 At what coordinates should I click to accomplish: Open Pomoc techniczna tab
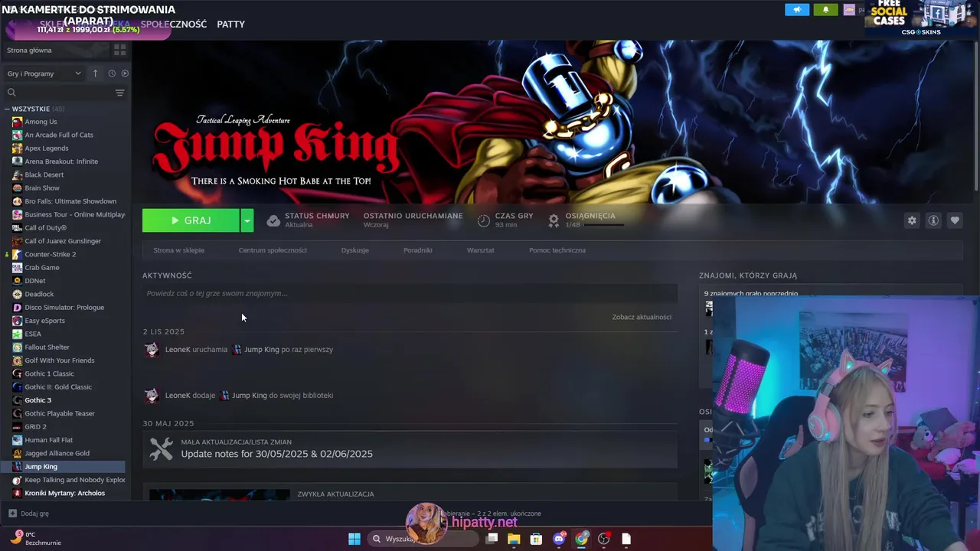click(557, 250)
